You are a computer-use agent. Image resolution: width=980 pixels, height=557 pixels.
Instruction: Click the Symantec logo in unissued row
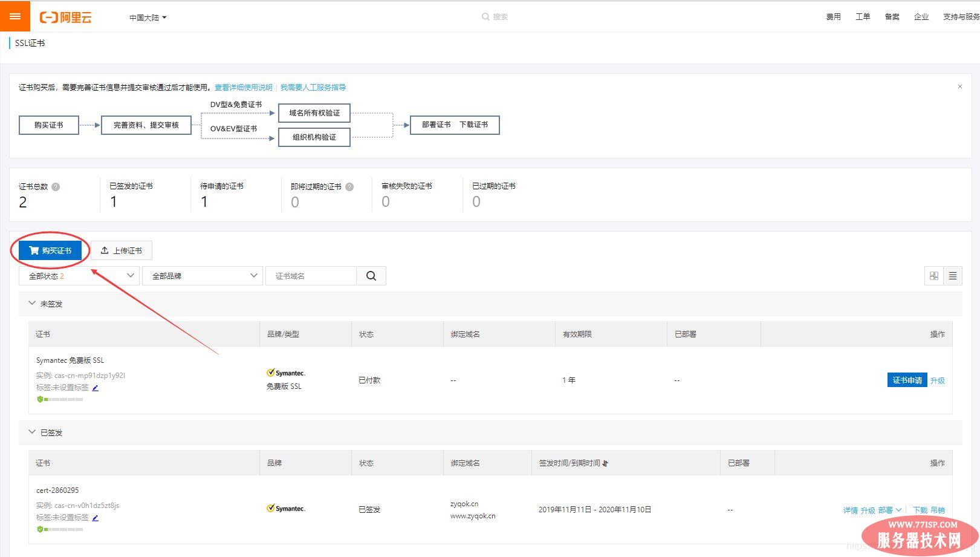click(286, 373)
